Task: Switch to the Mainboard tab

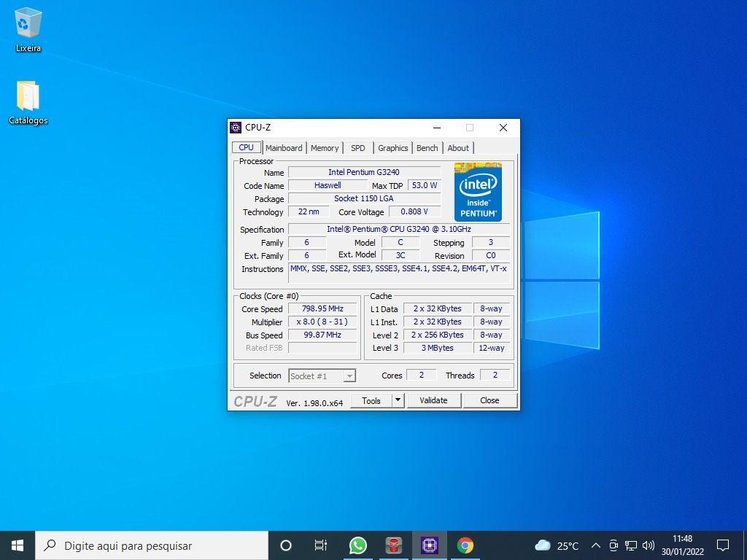Action: click(x=284, y=148)
